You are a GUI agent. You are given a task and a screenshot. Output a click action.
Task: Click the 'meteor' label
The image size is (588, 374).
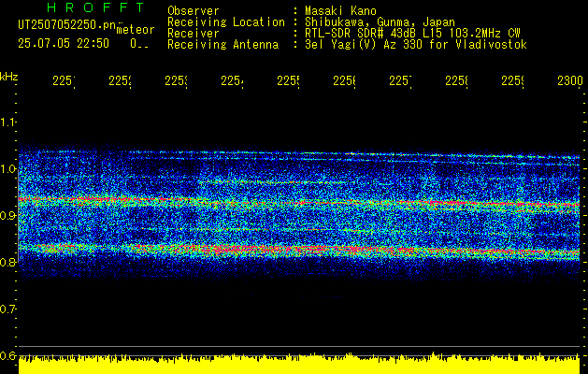[x=136, y=30]
